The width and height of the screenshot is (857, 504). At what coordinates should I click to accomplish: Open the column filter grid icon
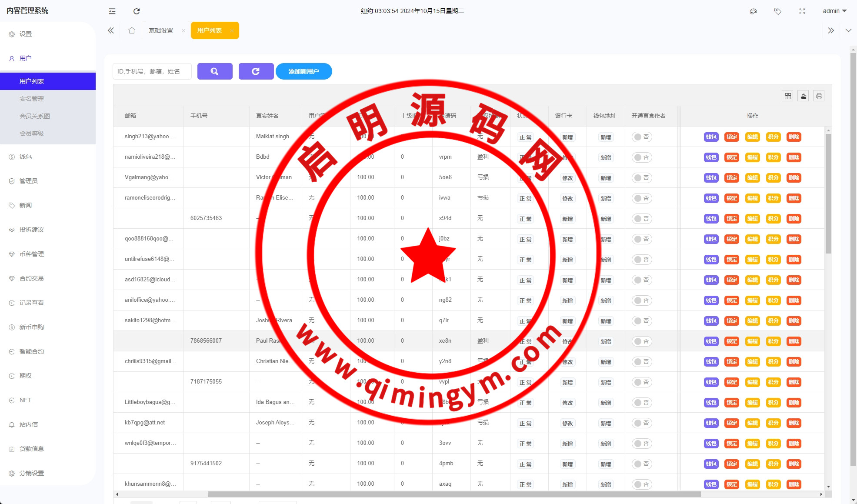[788, 96]
